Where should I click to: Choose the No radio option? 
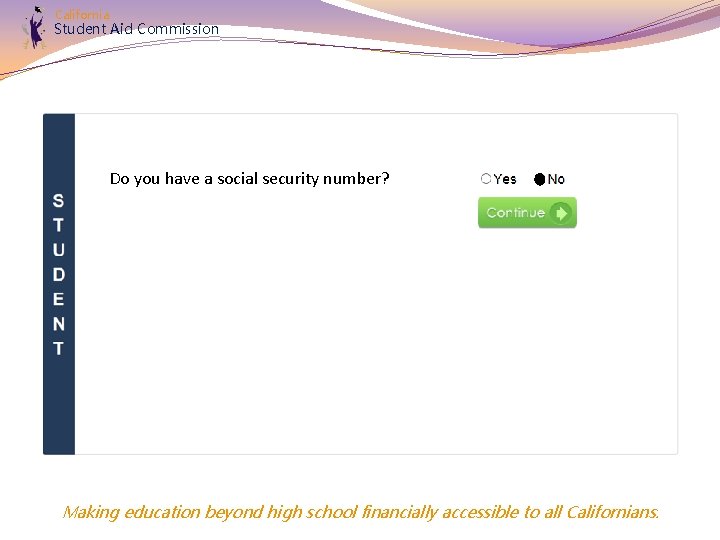[539, 179]
